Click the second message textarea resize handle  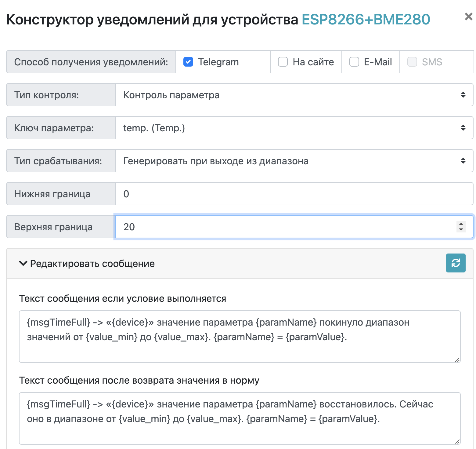[457, 441]
